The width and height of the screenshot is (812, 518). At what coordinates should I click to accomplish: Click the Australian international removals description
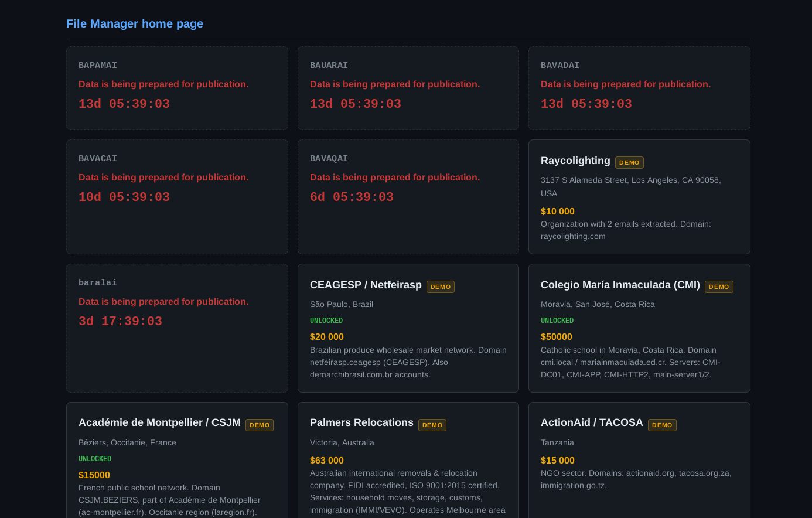coord(408,492)
